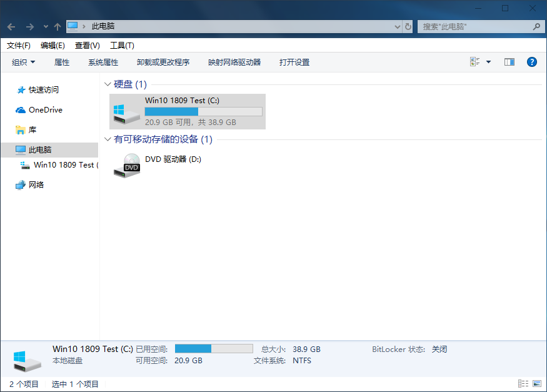Switch to large icons view in status bar
Viewport: 547px width, 392px height.
537,384
